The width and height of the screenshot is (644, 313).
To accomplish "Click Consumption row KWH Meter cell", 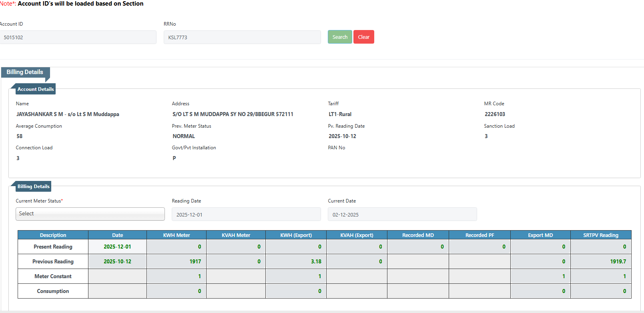I will click(177, 291).
